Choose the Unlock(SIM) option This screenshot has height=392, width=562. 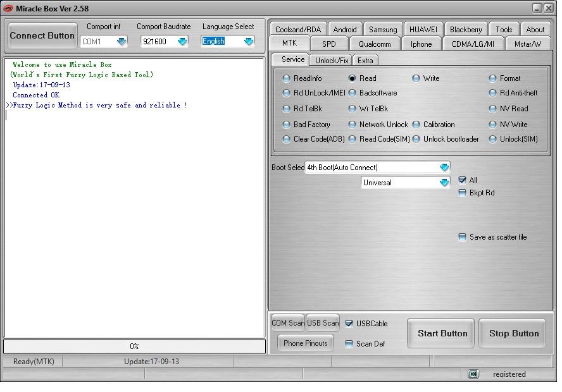[x=514, y=139]
